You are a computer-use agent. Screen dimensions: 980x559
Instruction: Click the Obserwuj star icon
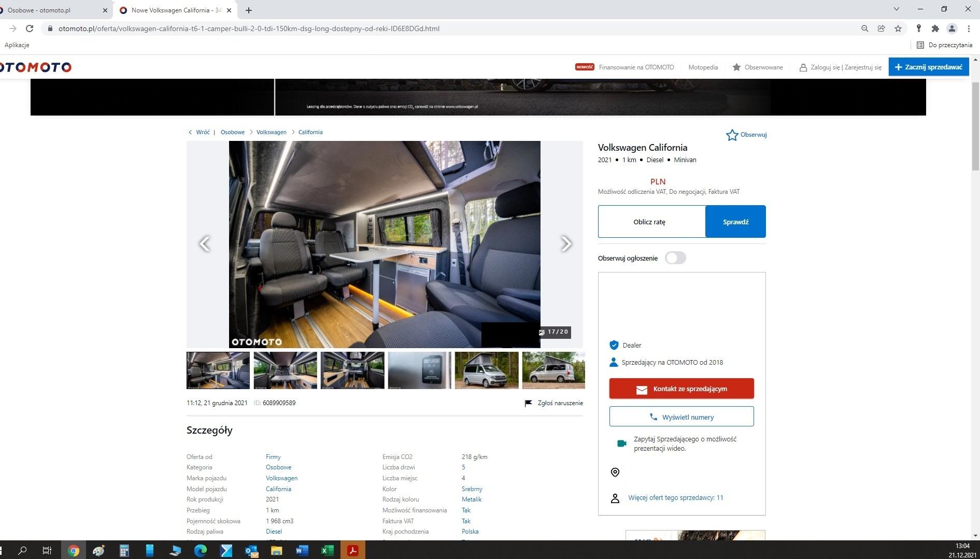pyautogui.click(x=732, y=135)
